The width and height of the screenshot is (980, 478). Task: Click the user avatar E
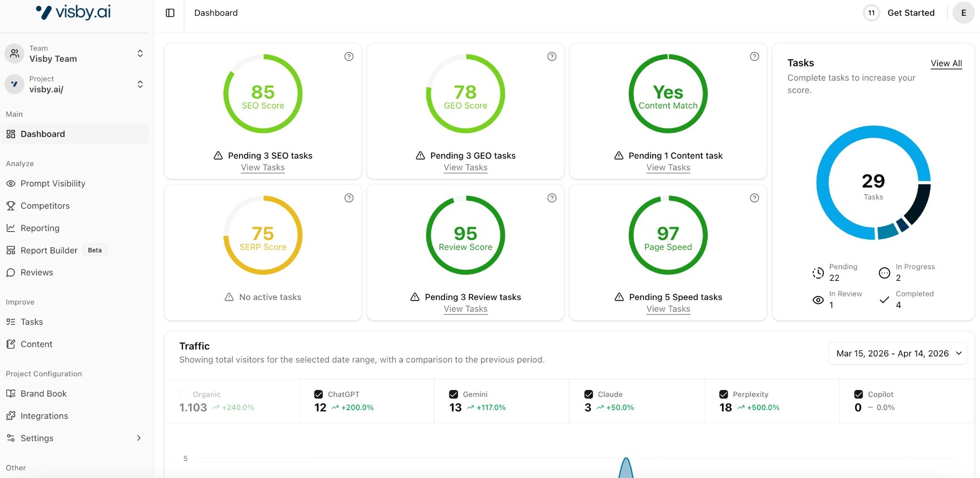963,13
